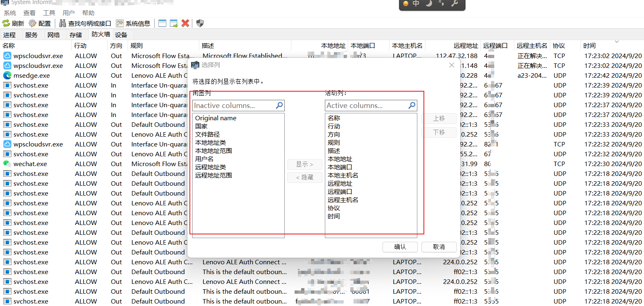Image resolution: width=644 pixels, height=306 pixels.
Task: Switch to the 设备 tab
Action: [x=121, y=35]
